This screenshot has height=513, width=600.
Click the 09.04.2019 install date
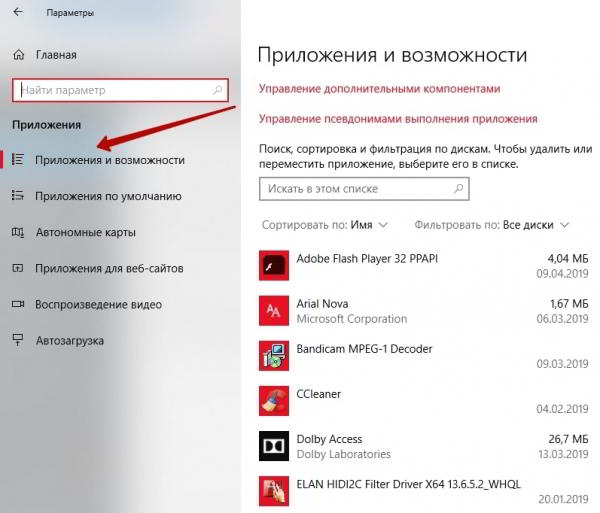tap(562, 274)
